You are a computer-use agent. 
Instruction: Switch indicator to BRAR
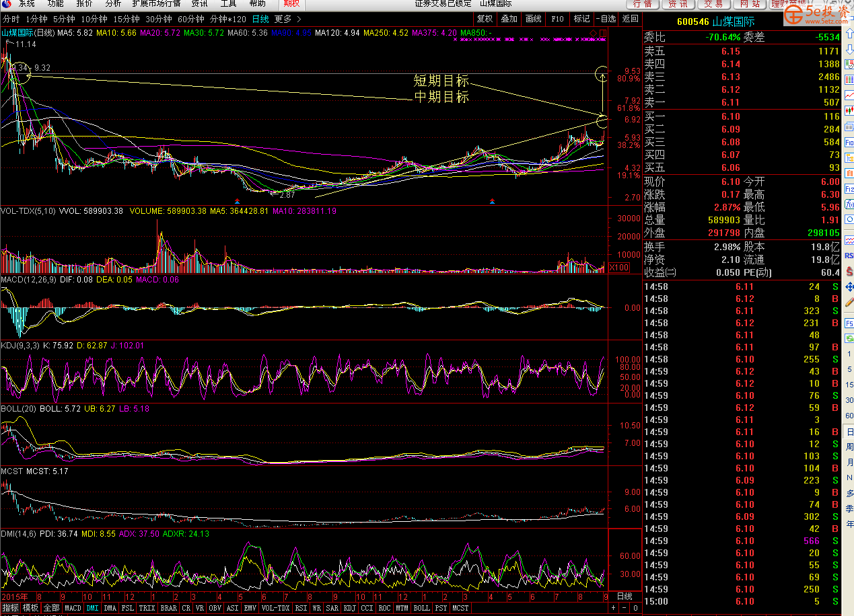coord(168,608)
